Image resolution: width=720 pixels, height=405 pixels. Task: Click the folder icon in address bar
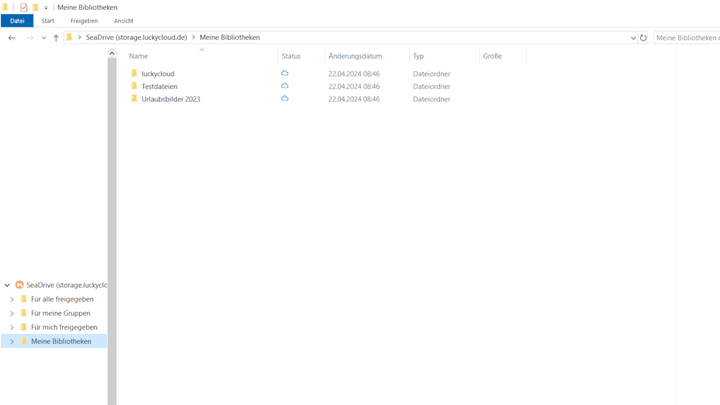click(x=69, y=37)
